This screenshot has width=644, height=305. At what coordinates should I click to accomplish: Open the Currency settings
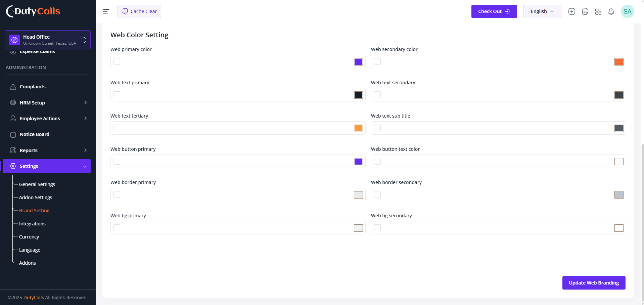pyautogui.click(x=29, y=237)
